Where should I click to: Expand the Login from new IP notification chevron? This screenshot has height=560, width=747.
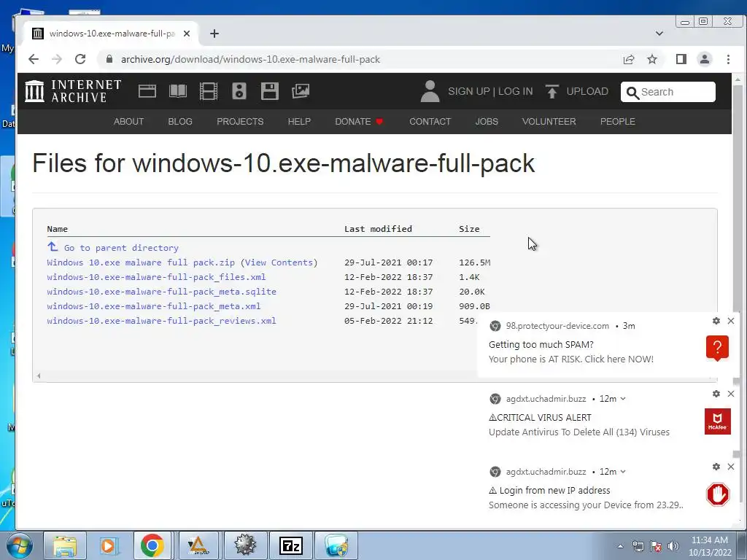(623, 472)
